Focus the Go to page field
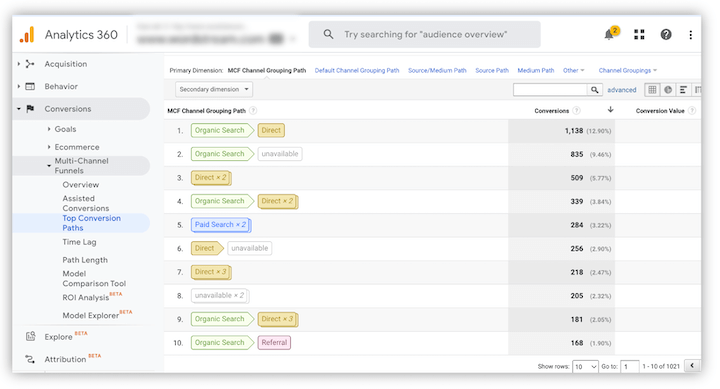 [x=630, y=366]
